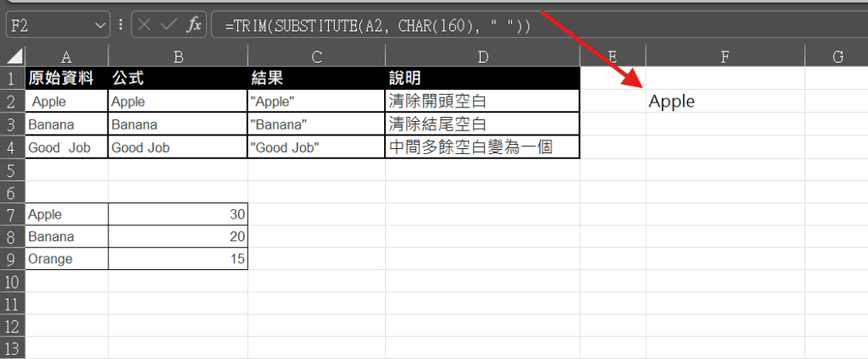The height and width of the screenshot is (359, 868).
Task: Select row 13 header
Action: (12, 348)
